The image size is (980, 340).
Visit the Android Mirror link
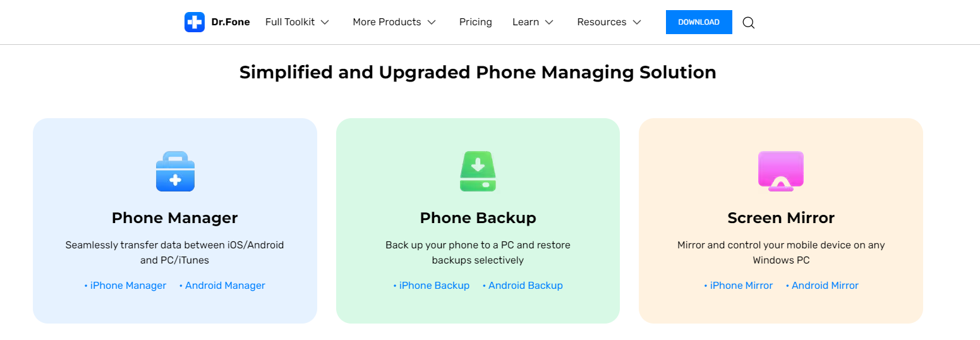[x=822, y=286]
